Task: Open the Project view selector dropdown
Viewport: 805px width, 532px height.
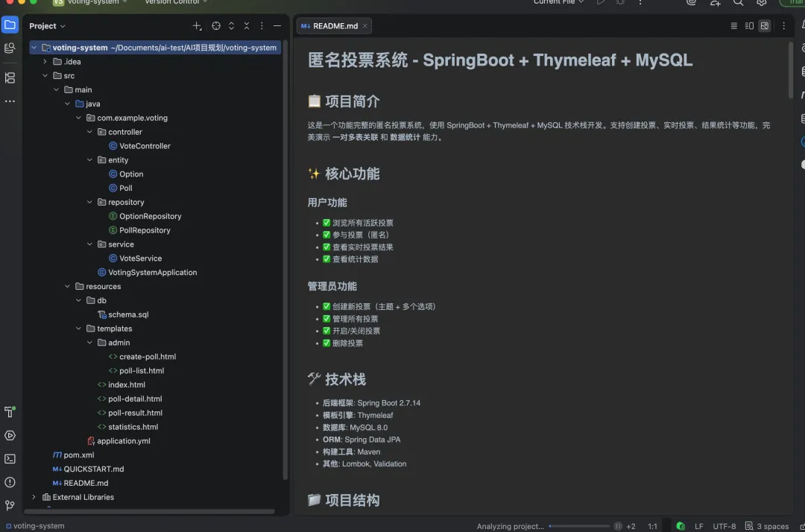Action: point(47,25)
